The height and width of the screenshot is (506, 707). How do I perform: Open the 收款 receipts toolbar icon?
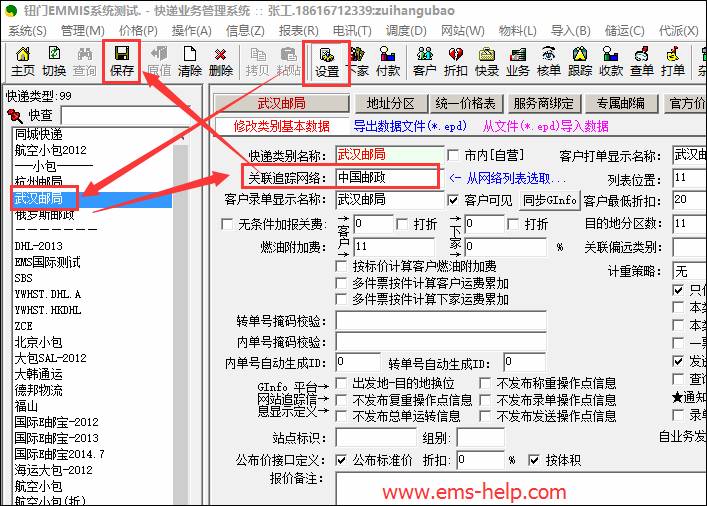pyautogui.click(x=611, y=62)
